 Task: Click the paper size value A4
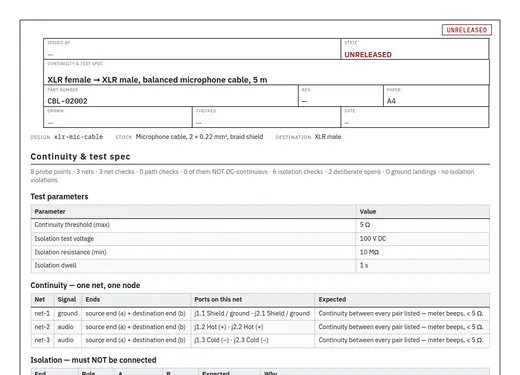tap(391, 101)
